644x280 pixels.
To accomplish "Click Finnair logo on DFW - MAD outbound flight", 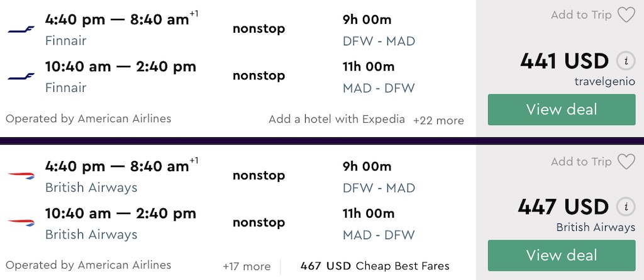I will click(x=21, y=30).
